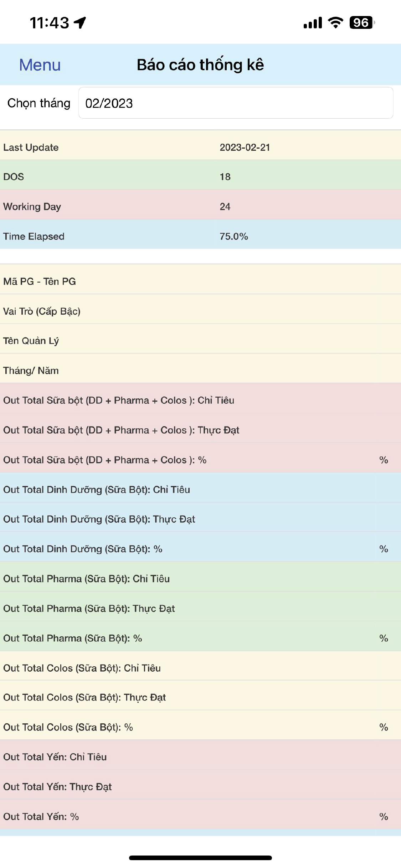Tap the Vai Trò (Cấp Bậc) row

pyautogui.click(x=200, y=311)
